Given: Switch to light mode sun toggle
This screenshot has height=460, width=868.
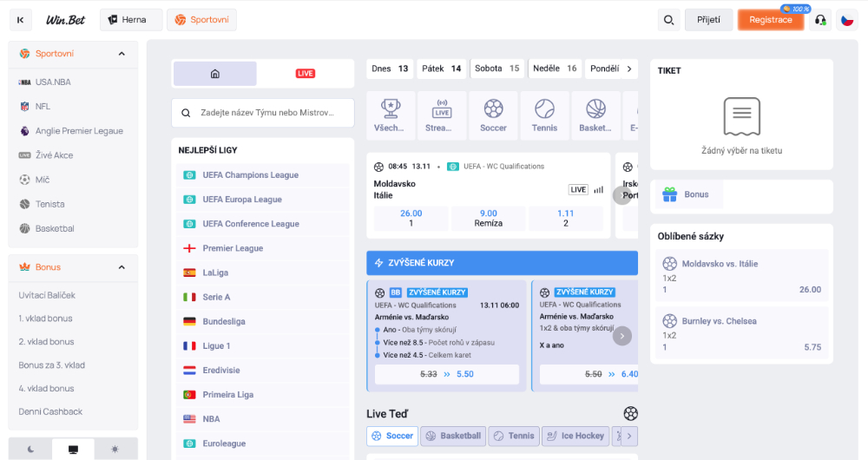Looking at the screenshot, I should [115, 449].
